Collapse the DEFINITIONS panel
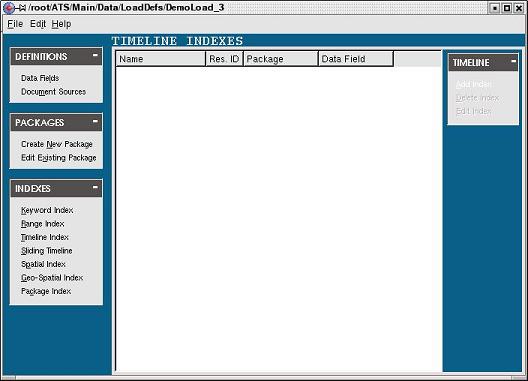This screenshot has width=528, height=381. tap(95, 55)
